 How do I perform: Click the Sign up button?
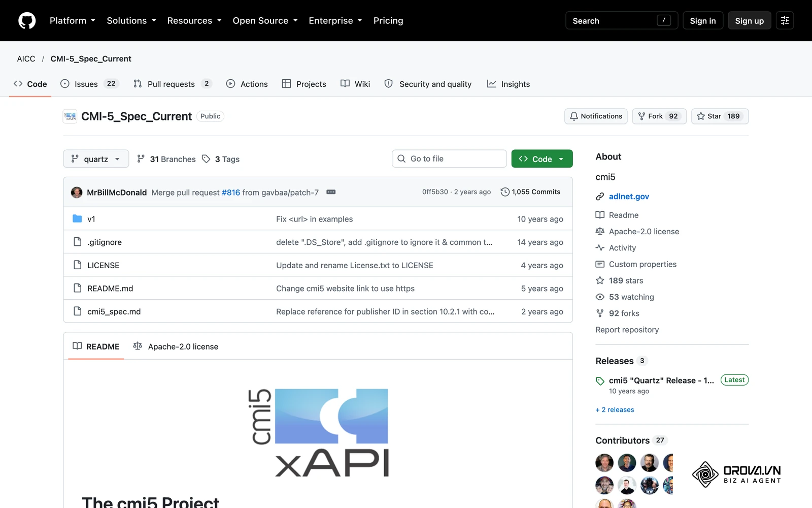click(750, 21)
